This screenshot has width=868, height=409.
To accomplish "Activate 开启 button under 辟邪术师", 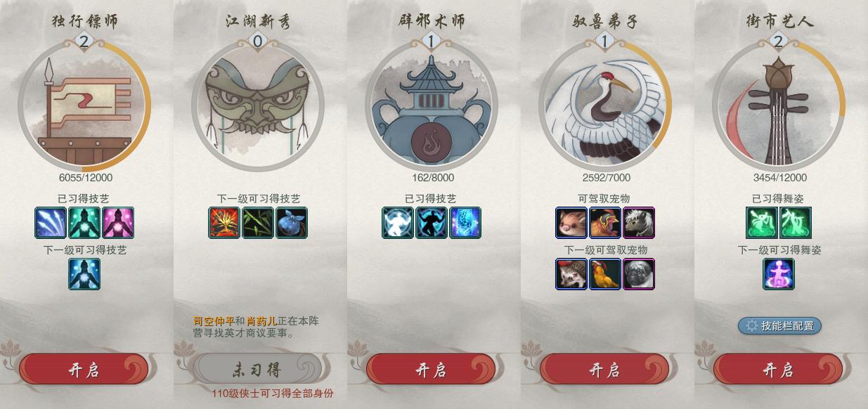I will 431,369.
